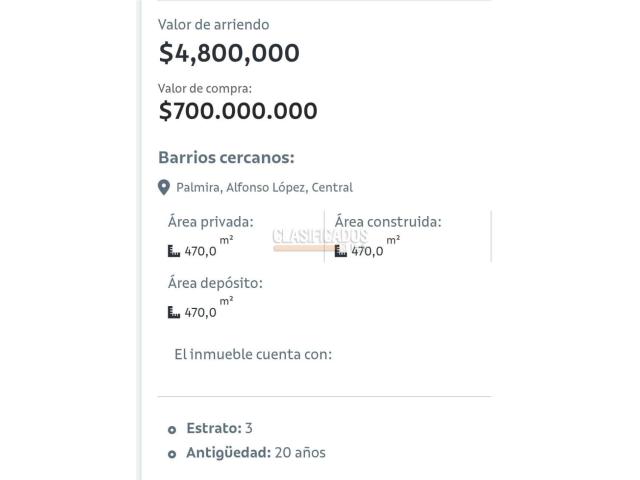Click the Área construida ruler icon

[x=341, y=251]
